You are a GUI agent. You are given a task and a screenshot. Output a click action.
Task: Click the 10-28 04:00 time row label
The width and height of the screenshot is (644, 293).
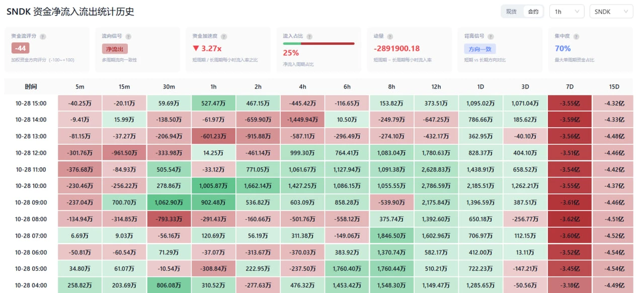click(31, 285)
